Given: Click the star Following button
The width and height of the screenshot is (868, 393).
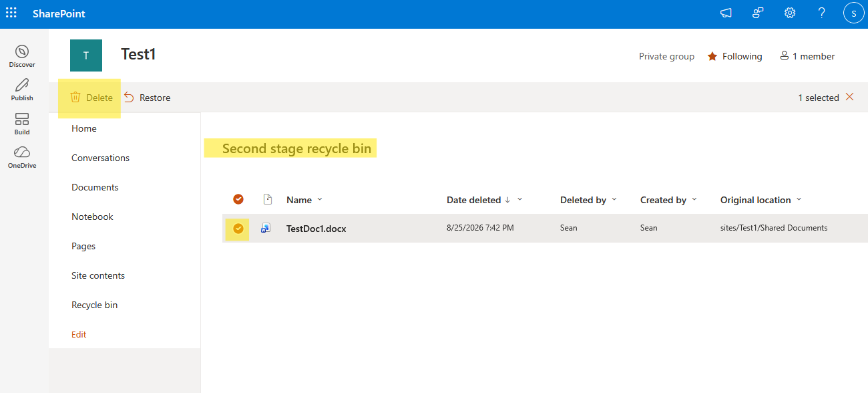Looking at the screenshot, I should 734,56.
